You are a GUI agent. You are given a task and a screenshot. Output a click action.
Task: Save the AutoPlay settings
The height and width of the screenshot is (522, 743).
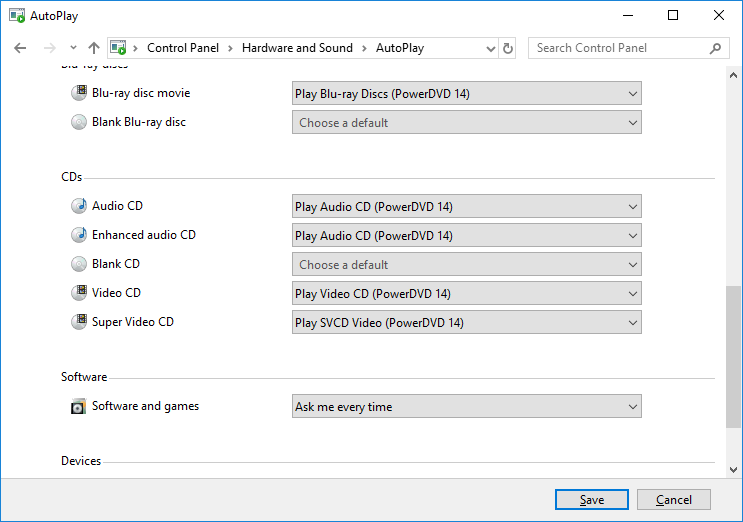(592, 500)
